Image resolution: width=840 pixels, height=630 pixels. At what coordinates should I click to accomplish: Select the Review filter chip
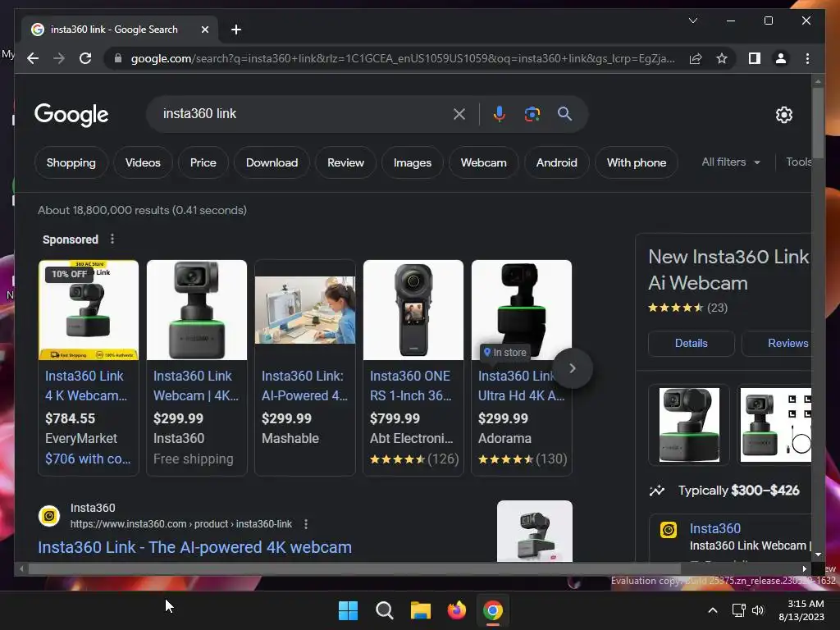point(345,162)
